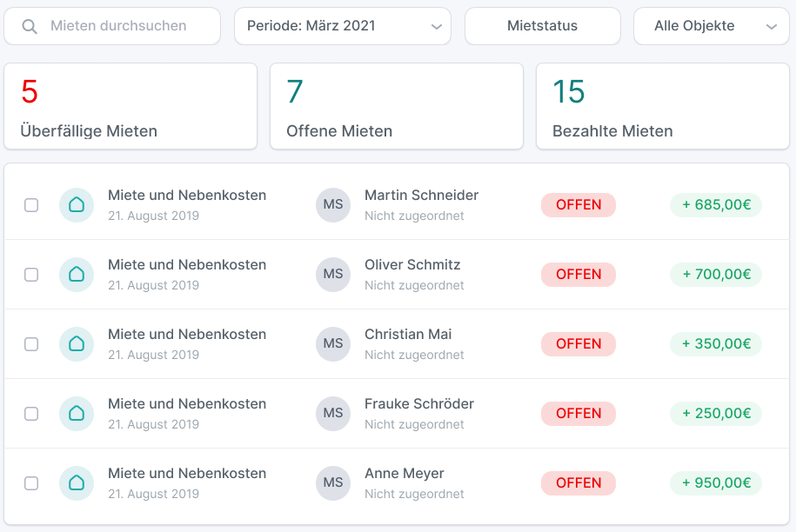Click house icon in Martin Schneider row

coord(77,205)
